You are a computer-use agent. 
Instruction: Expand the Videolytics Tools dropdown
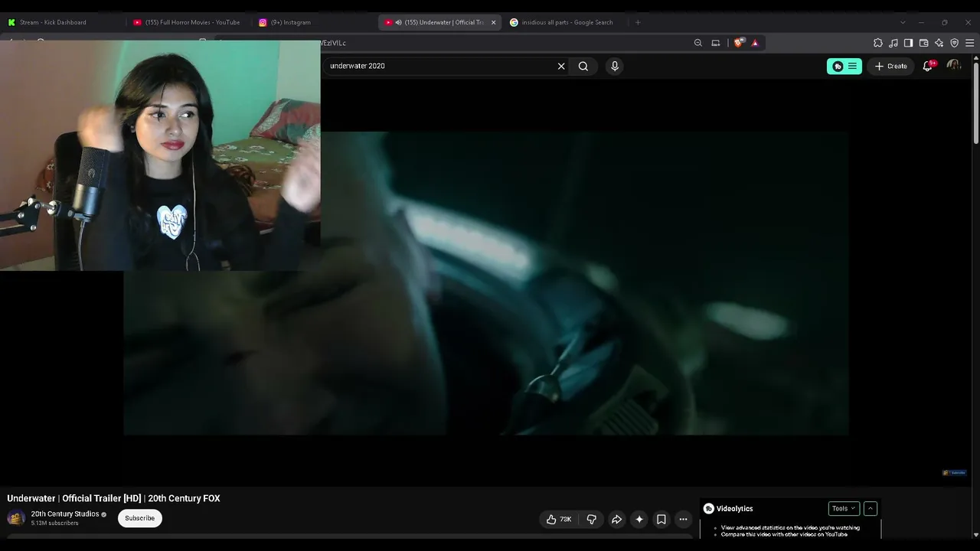tap(844, 509)
